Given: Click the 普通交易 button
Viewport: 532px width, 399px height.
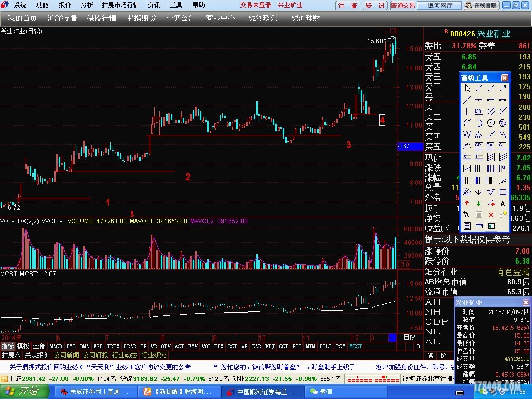Looking at the screenshot, I should point(403,5).
